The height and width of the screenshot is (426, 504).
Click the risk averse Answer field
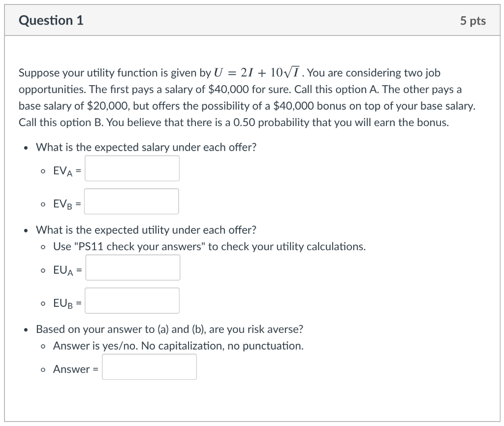pos(149,366)
